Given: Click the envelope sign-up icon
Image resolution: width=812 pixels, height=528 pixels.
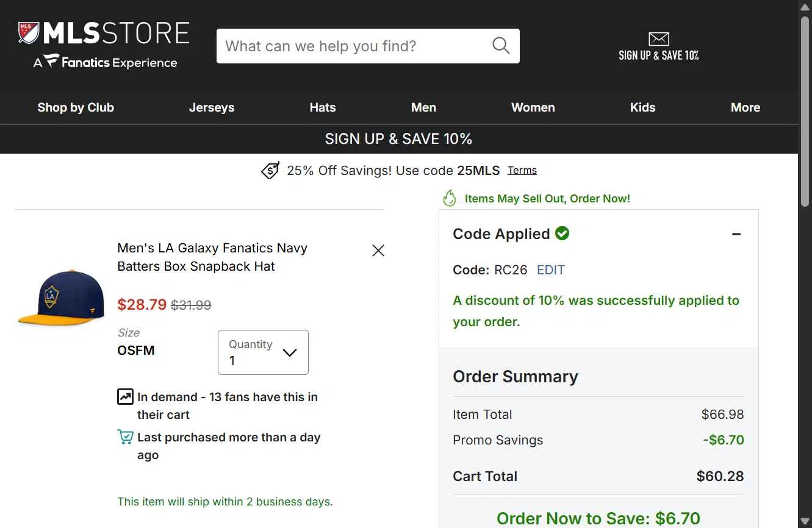Looking at the screenshot, I should click(x=659, y=39).
